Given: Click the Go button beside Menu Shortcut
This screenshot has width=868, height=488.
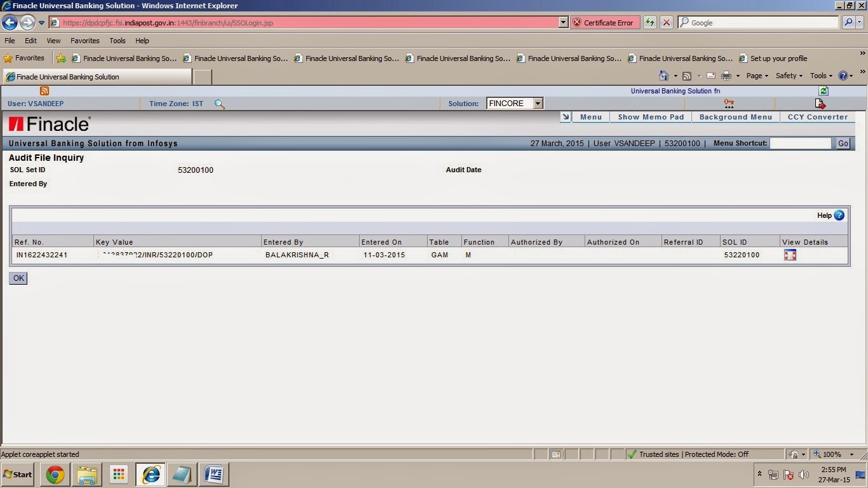Looking at the screenshot, I should (843, 144).
